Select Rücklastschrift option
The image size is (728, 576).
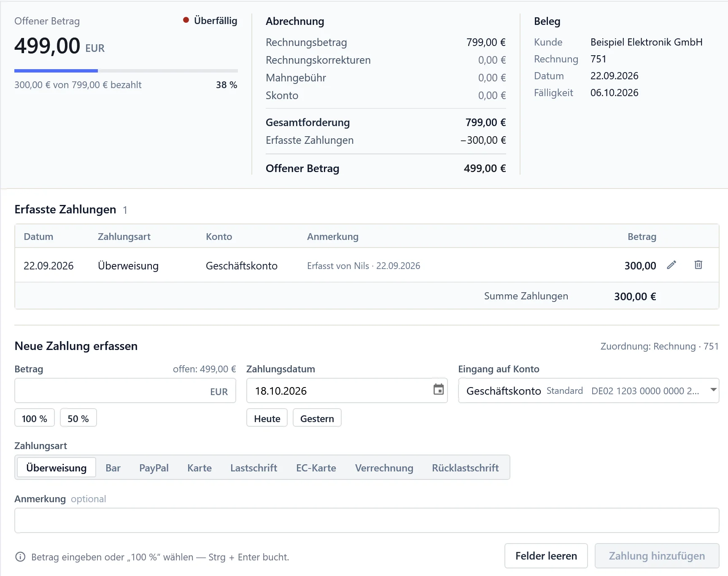point(465,468)
